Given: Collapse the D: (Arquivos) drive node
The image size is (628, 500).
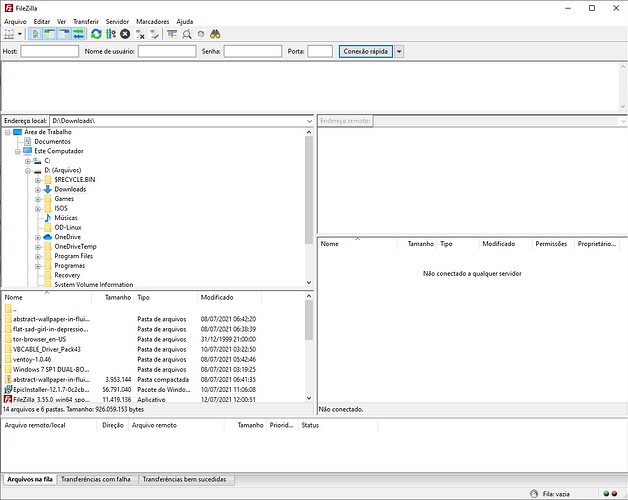Looking at the screenshot, I should (28, 171).
